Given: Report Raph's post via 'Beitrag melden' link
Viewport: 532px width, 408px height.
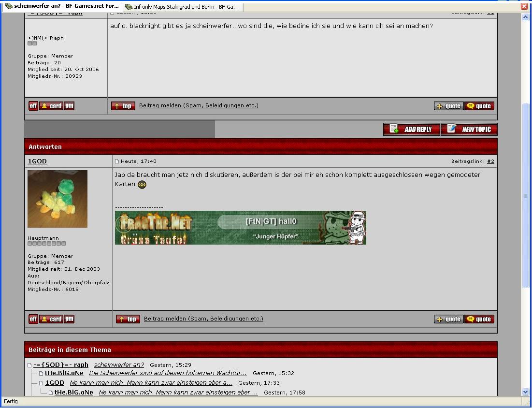Looking at the screenshot, I should coord(199,105).
